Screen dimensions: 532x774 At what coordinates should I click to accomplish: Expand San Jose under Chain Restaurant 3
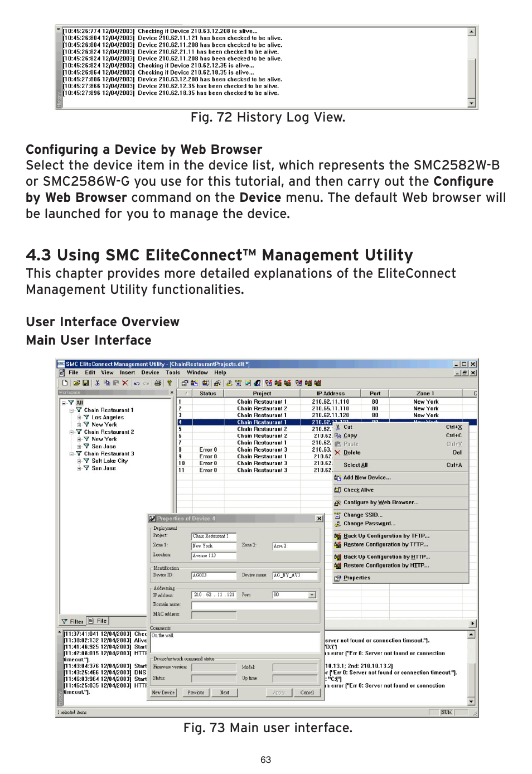click(x=79, y=468)
